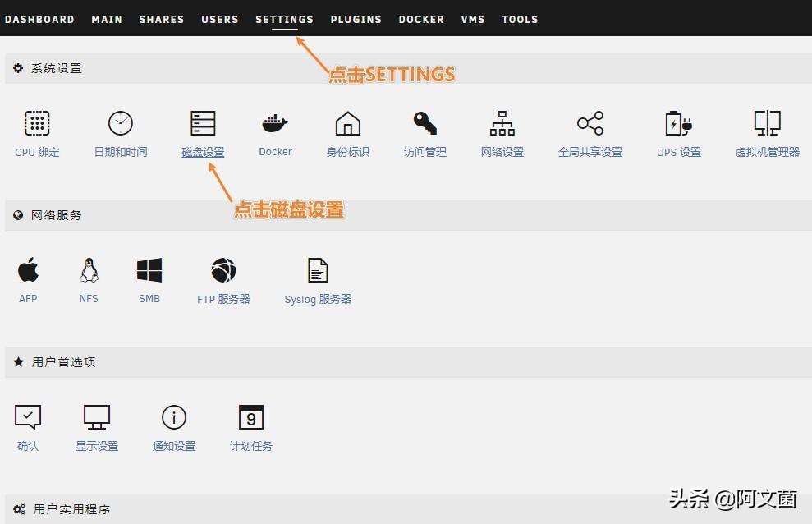Open the 虚拟机管理器 icon

pos(766,123)
